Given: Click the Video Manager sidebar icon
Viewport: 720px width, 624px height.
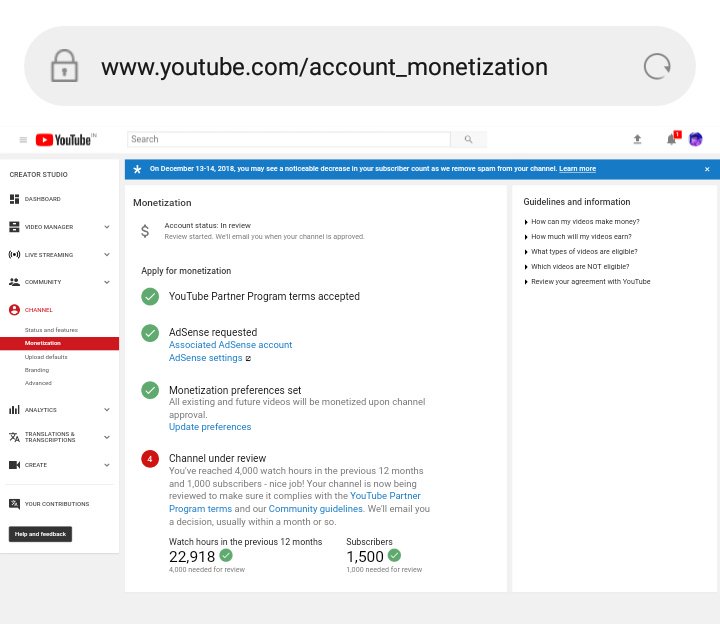Looking at the screenshot, I should tap(14, 227).
